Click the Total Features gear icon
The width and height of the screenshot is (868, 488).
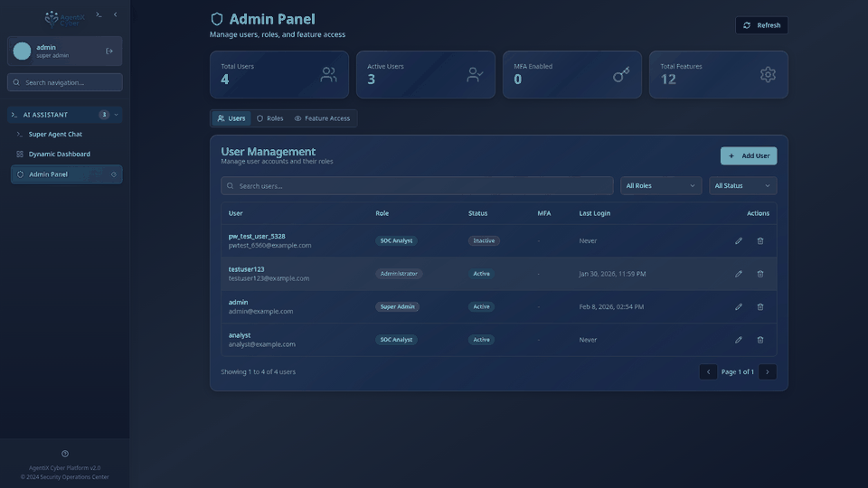click(x=768, y=75)
